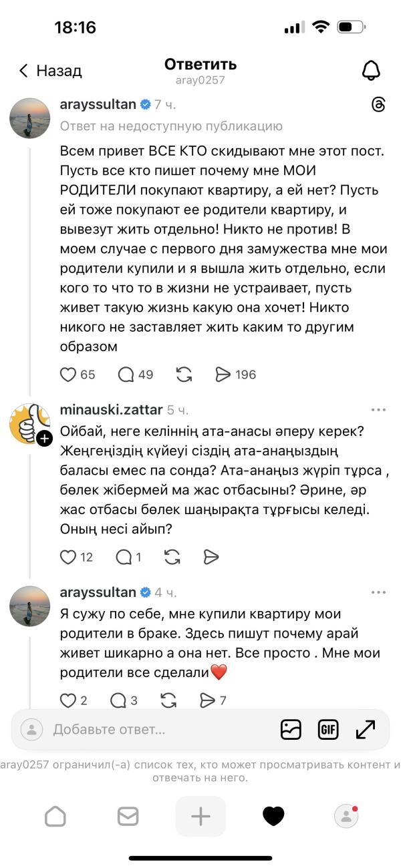The image size is (401, 868).
Task: Like arayssultan's first comment
Action: [x=69, y=374]
